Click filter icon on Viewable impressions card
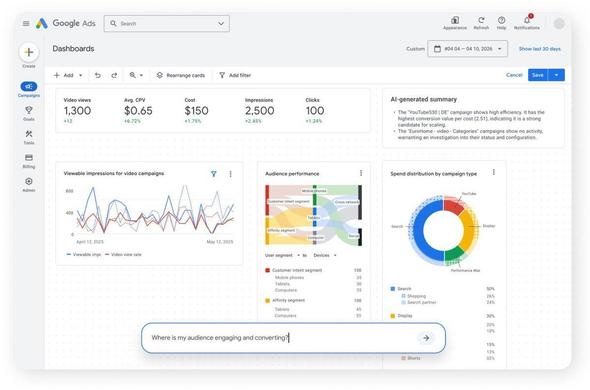590x390 pixels. click(x=214, y=174)
